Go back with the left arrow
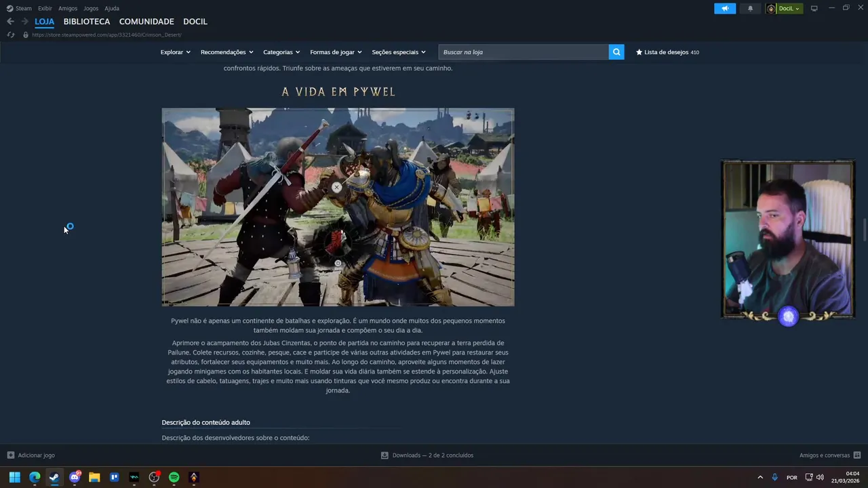 click(10, 22)
